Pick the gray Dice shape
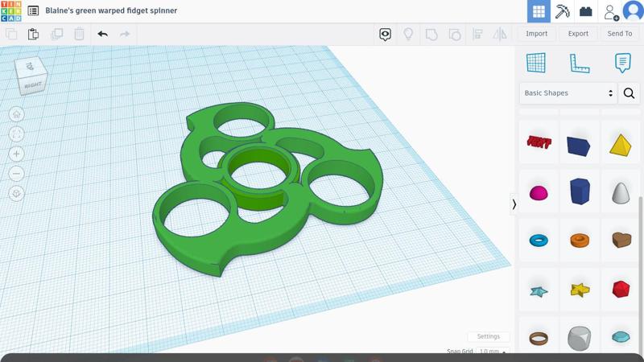 click(x=580, y=339)
